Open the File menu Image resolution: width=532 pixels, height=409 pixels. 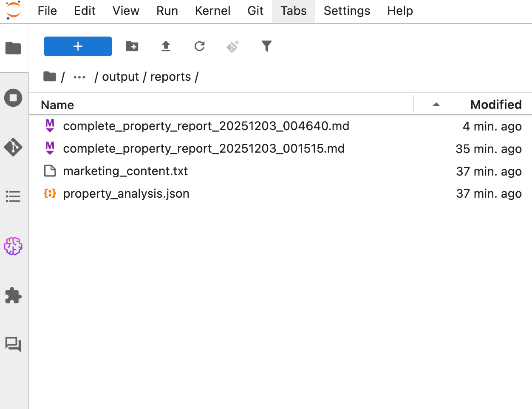pos(47,11)
